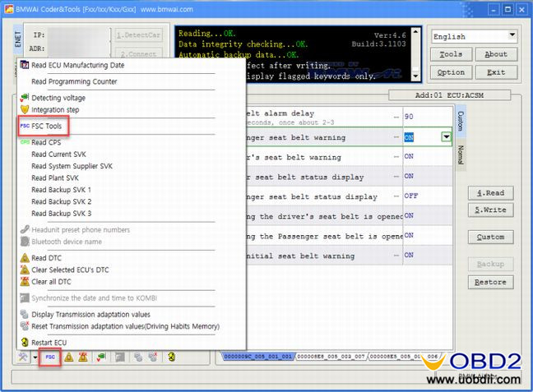Select bottom tab 000008E8_005_003_007

pyautogui.click(x=331, y=357)
